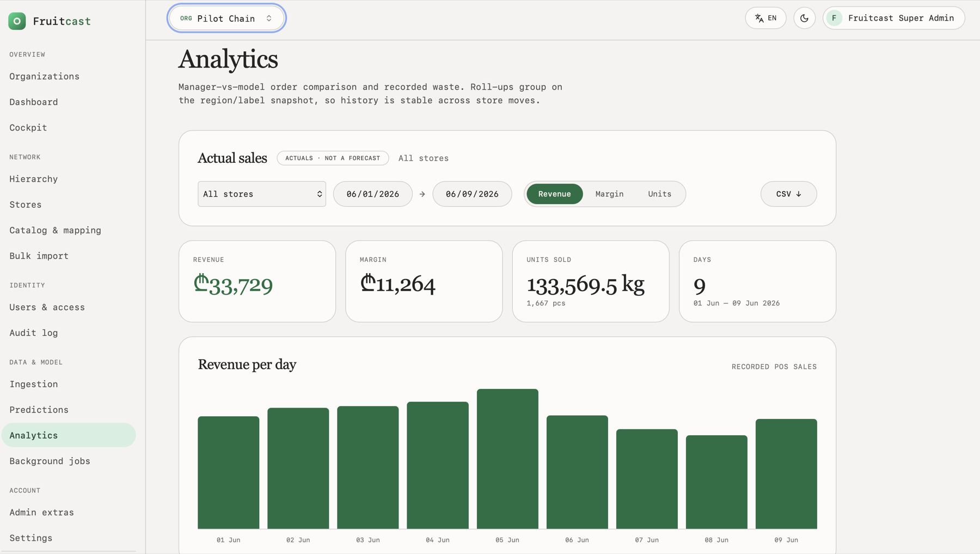Open Background jobs
Screen dimensions: 980x554
(x=69, y=461)
